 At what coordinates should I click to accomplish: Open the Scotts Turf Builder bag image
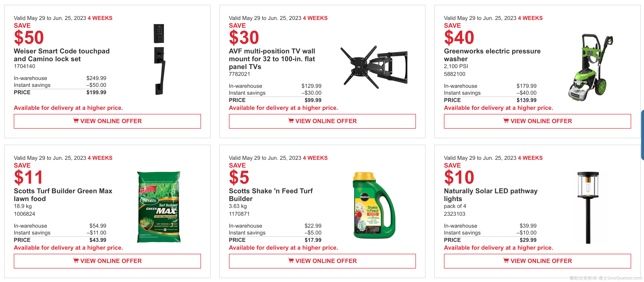159,207
